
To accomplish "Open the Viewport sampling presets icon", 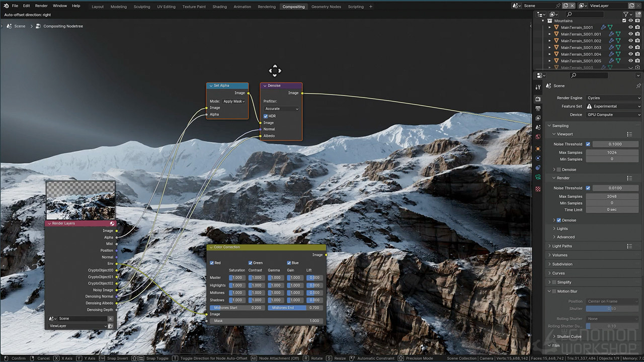I will coord(629,134).
